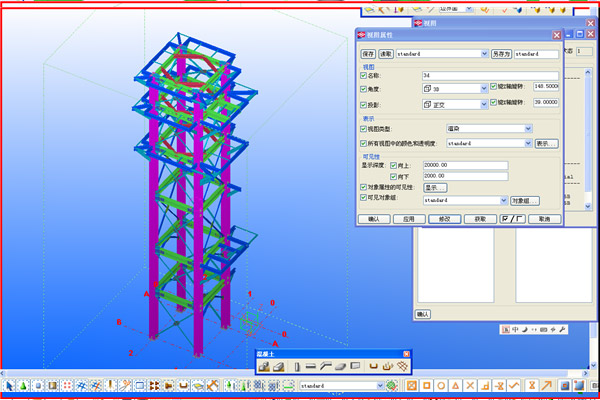The width and height of the screenshot is (600, 400).
Task: Click the 修改 button
Action: point(444,218)
